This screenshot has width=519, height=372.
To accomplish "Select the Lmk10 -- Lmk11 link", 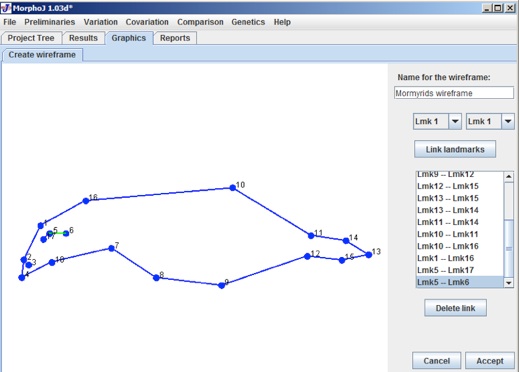I will (460, 234).
